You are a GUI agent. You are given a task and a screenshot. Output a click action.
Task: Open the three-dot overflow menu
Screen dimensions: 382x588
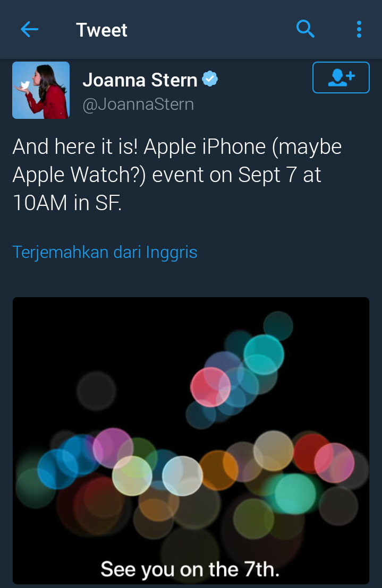359,29
